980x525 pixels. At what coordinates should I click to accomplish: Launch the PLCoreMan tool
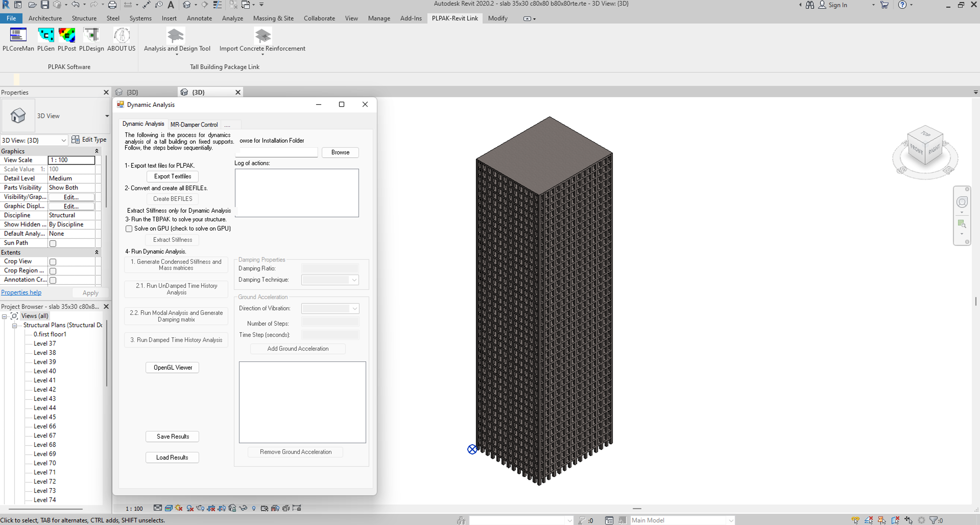[x=18, y=40]
